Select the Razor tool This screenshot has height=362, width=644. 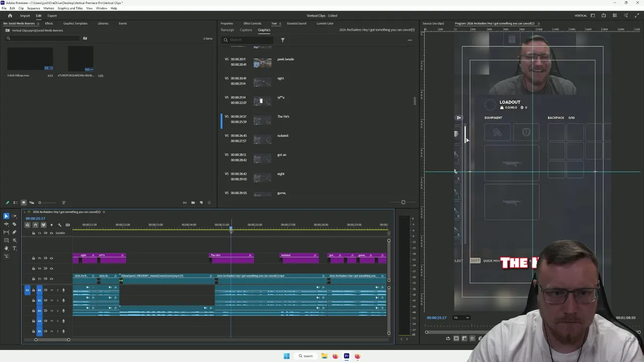click(x=14, y=224)
